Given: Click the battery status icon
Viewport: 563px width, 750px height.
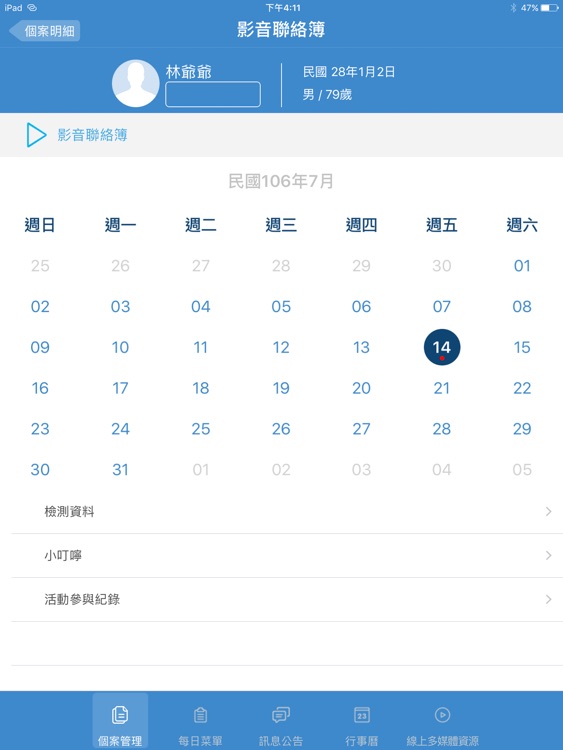Looking at the screenshot, I should (550, 8).
